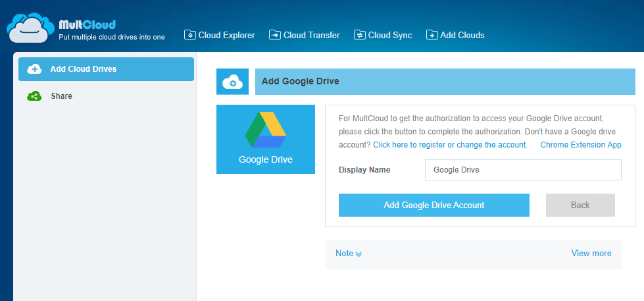Expand the Note section
The height and width of the screenshot is (301, 644).
348,254
